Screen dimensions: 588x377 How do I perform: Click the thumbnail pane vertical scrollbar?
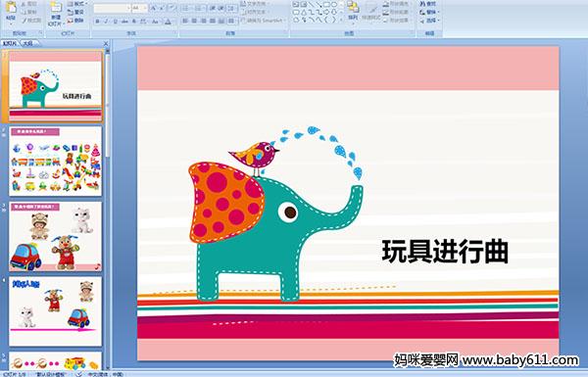tap(108, 210)
